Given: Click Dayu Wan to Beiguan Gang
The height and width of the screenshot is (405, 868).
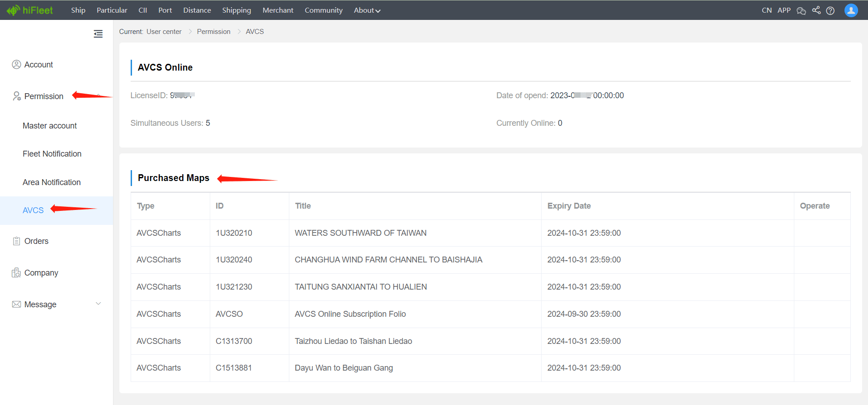Looking at the screenshot, I should (x=344, y=368).
